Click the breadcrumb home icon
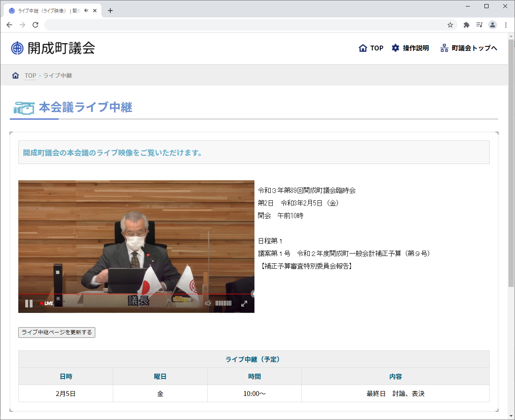The image size is (515, 420). (x=15, y=75)
